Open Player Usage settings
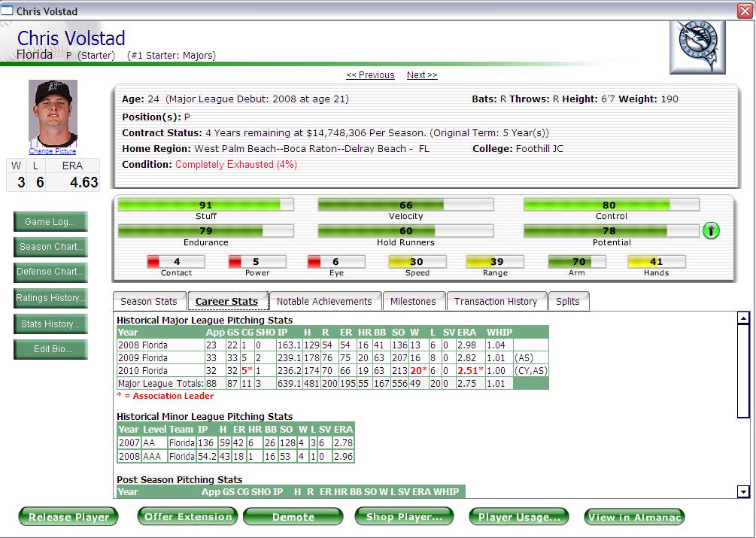The image size is (756, 538). [x=519, y=517]
